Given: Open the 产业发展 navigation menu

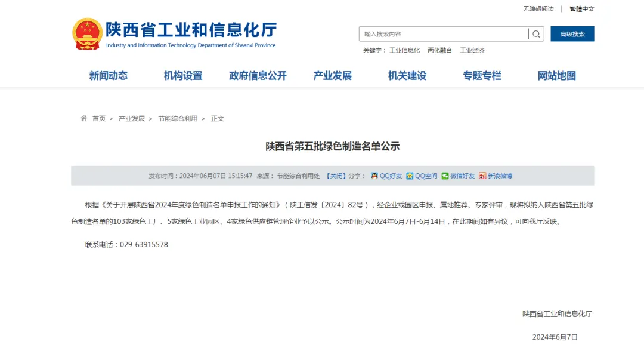Looking at the screenshot, I should tap(332, 75).
